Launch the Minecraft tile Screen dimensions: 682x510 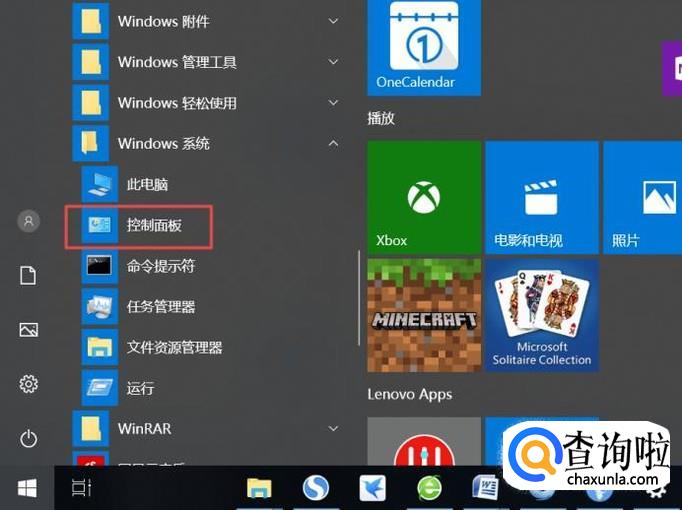tap(424, 315)
